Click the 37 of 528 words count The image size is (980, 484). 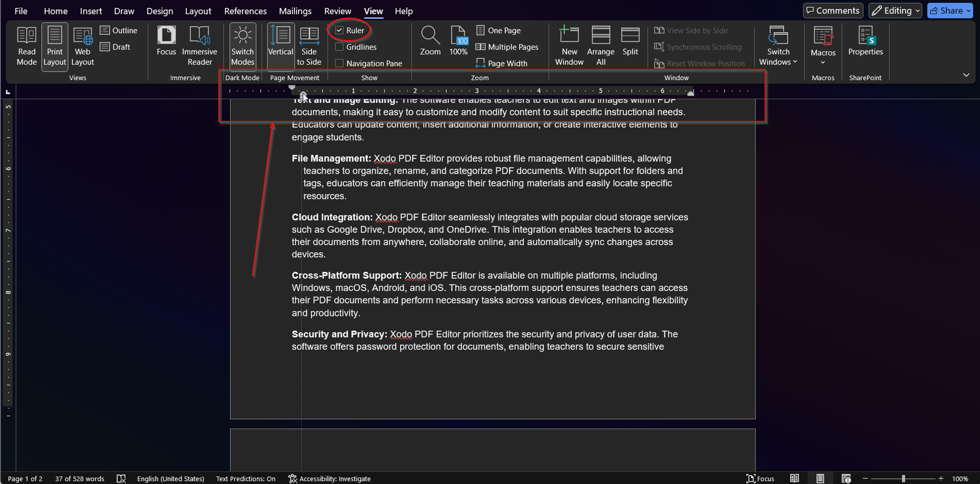pyautogui.click(x=80, y=478)
